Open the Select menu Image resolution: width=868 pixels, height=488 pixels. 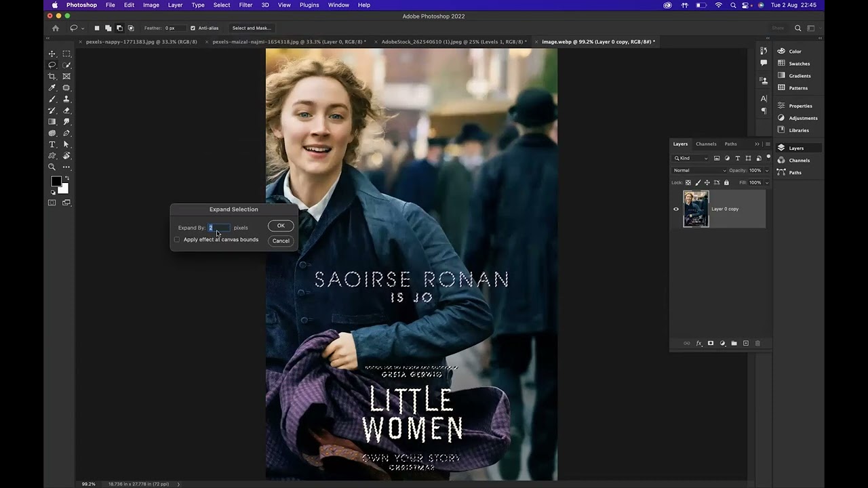click(222, 5)
